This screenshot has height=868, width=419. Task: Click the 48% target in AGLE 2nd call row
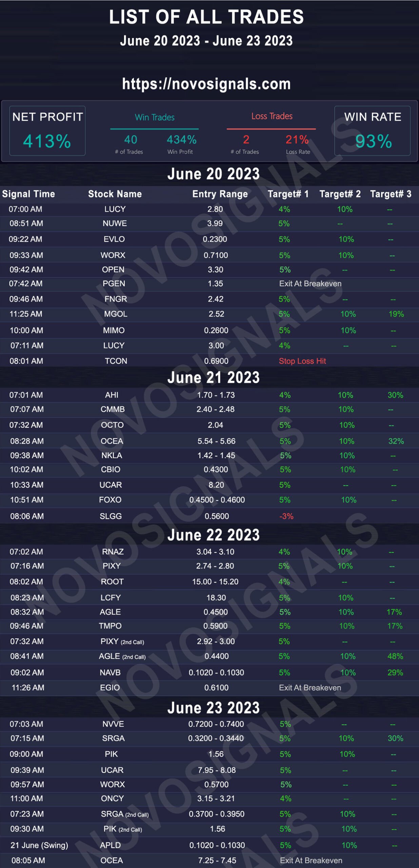pos(395,656)
